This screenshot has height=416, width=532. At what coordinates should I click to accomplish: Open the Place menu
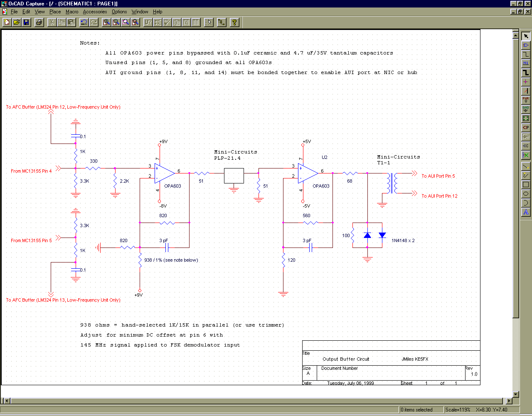tap(55, 12)
